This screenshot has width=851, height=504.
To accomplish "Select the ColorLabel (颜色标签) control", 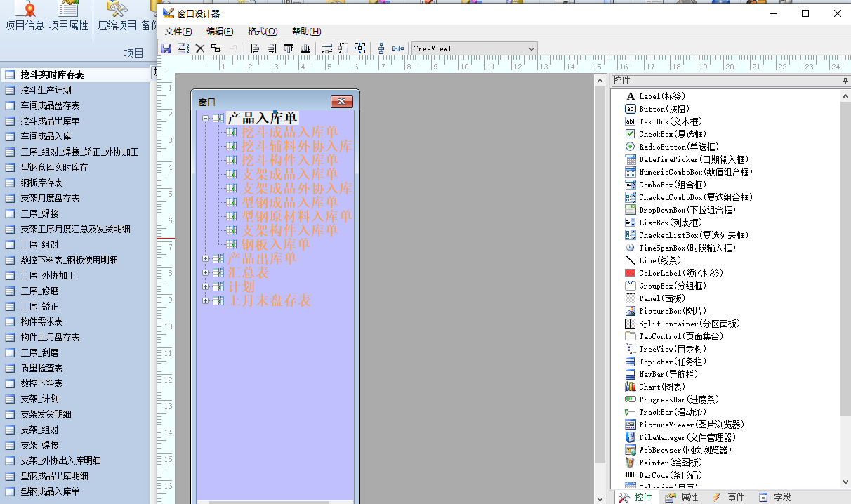I will 673,273.
